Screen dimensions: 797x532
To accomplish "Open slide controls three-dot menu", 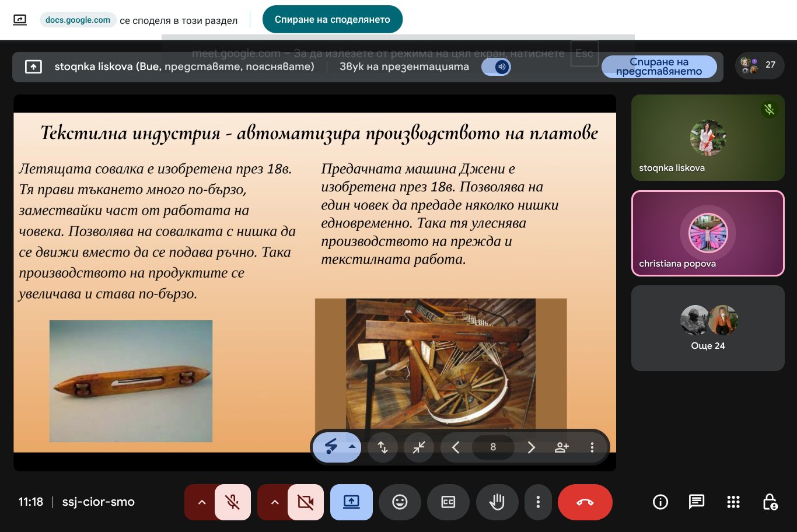I will click(x=592, y=447).
